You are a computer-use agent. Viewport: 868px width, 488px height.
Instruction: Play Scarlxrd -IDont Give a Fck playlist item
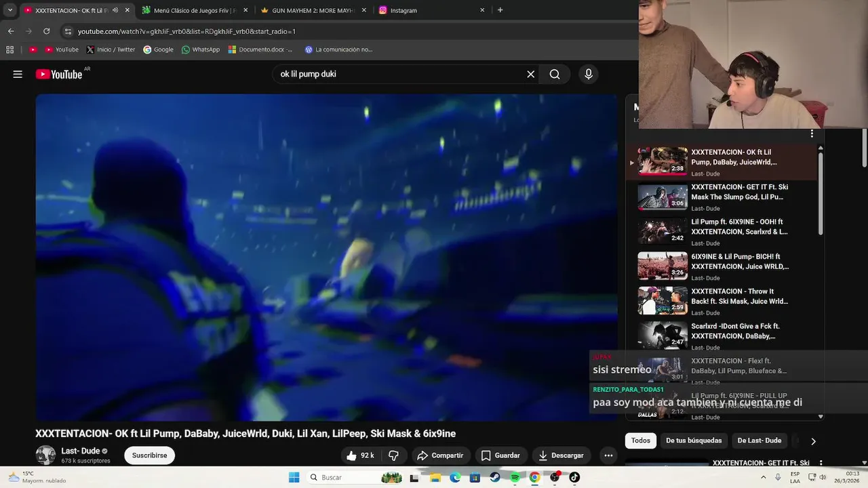pyautogui.click(x=721, y=335)
